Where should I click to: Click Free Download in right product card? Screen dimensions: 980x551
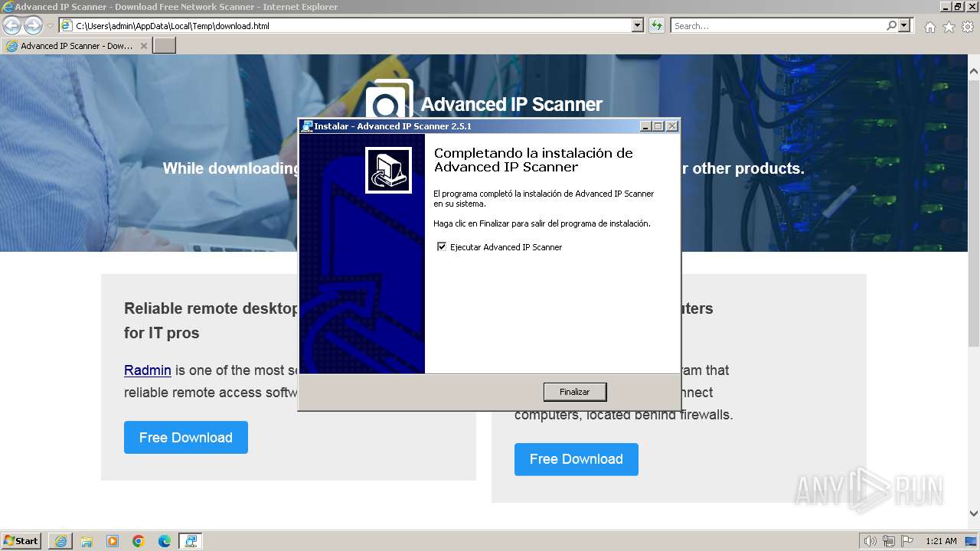577,459
